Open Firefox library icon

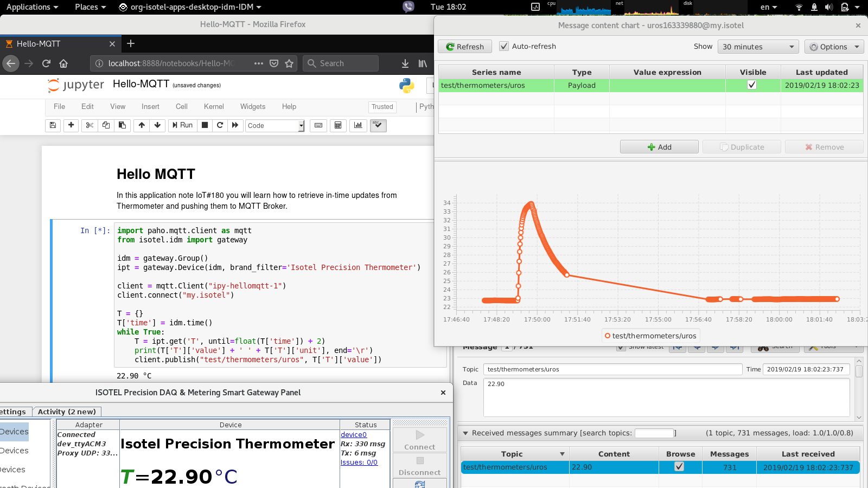[423, 63]
